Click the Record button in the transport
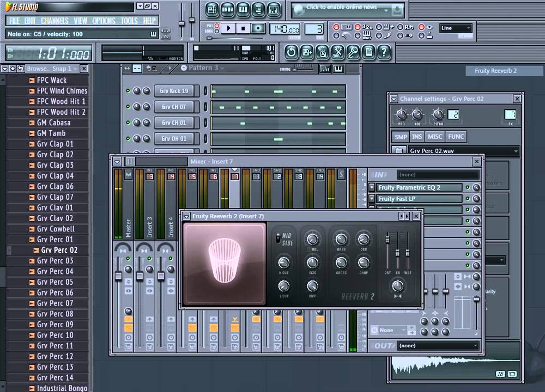Screen dimensions: 545x392 [258, 28]
